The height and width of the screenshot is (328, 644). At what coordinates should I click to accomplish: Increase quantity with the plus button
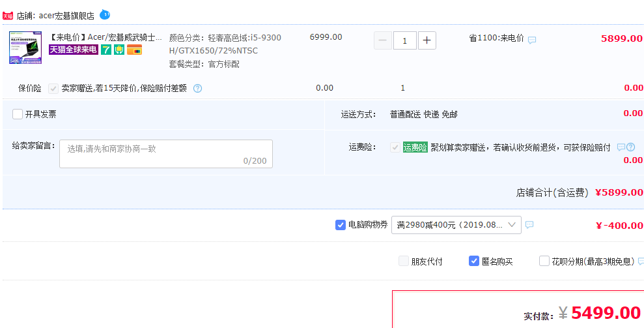point(427,40)
